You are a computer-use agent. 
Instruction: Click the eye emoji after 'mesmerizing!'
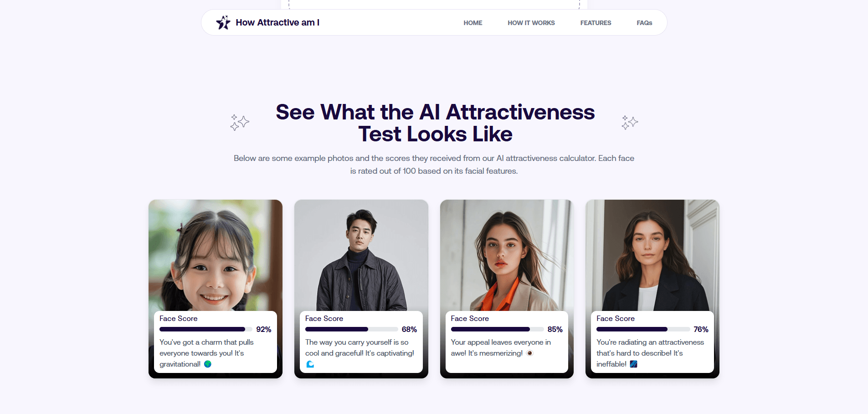(x=529, y=353)
